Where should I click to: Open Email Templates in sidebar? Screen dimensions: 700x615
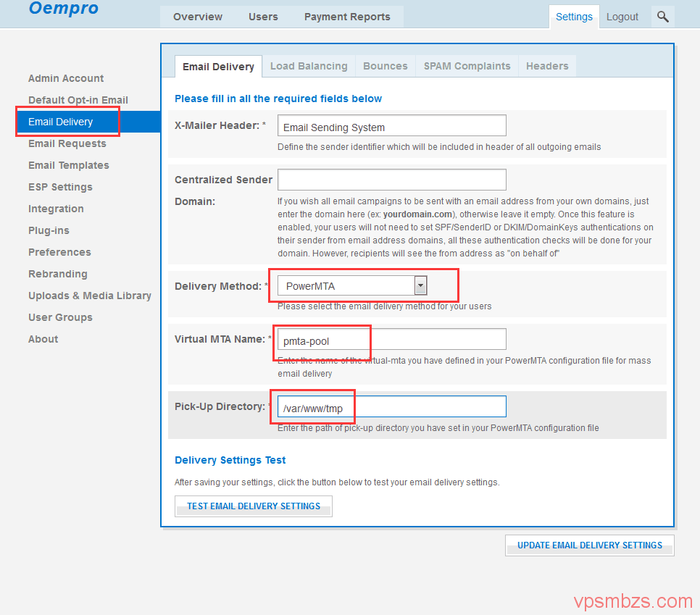(x=68, y=165)
